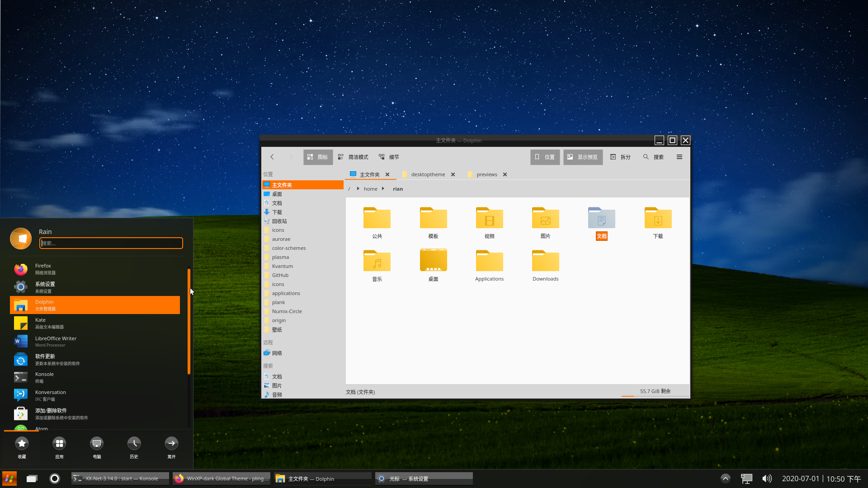Close the desktoptheme tab

(x=453, y=174)
